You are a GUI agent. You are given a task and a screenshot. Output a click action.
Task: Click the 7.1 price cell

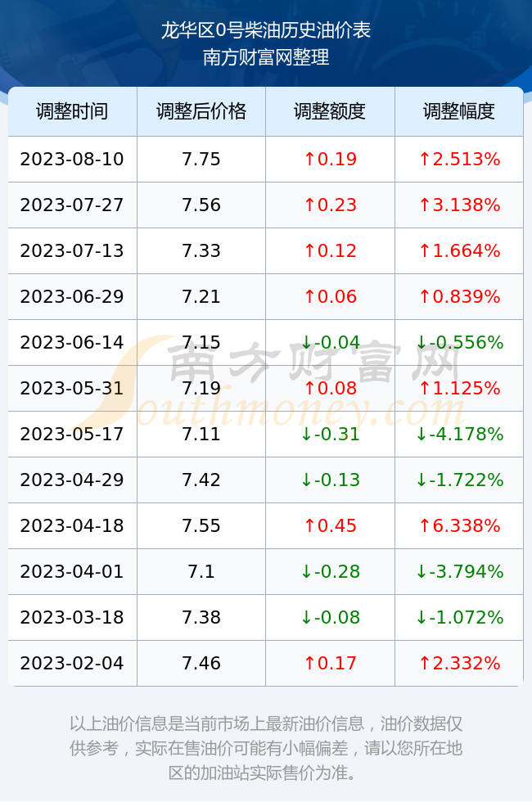point(201,571)
